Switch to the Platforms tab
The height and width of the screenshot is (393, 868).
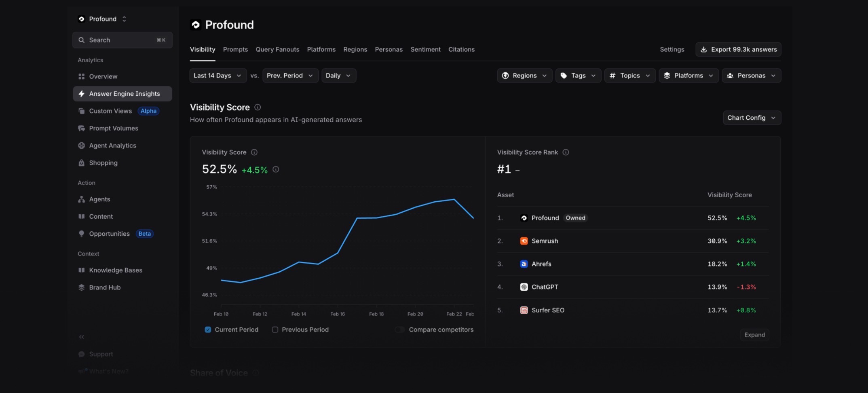(x=321, y=49)
